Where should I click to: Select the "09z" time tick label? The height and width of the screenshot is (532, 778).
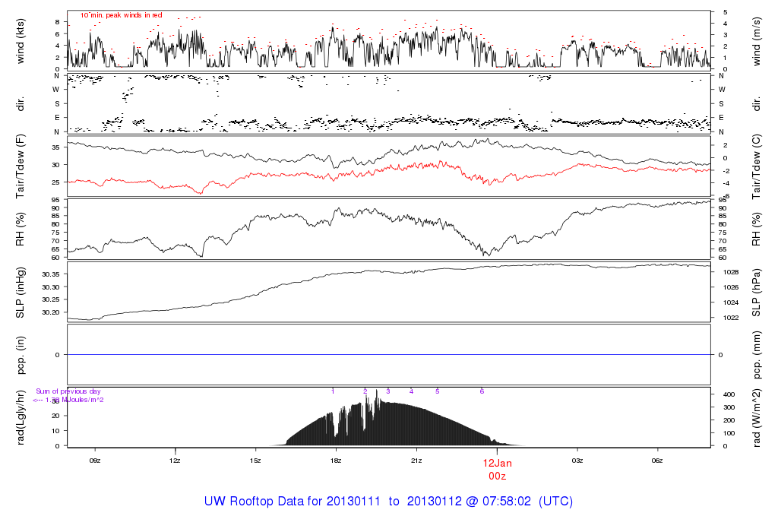[x=95, y=461]
